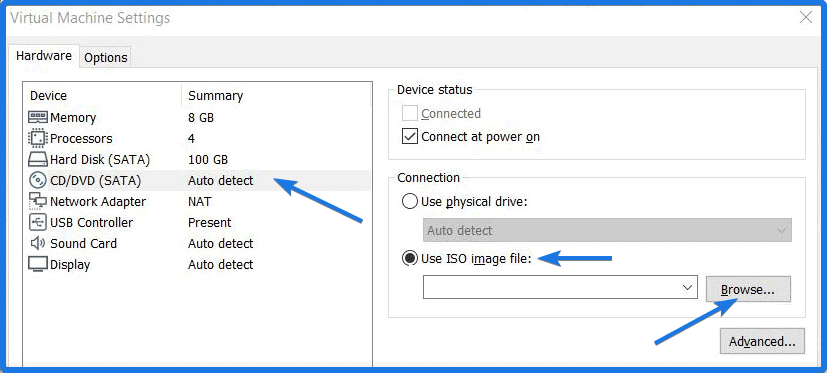827x373 pixels.
Task: Tick the Connected checkbox
Action: click(x=410, y=113)
